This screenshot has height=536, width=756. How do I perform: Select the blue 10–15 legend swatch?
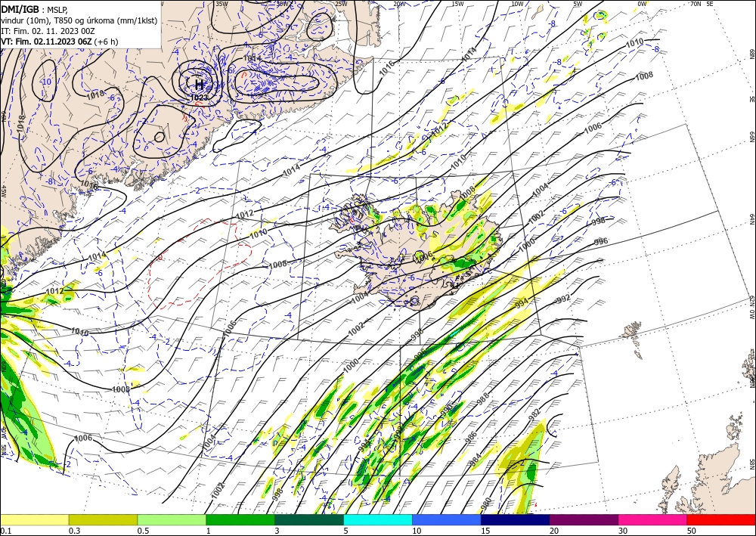click(447, 519)
